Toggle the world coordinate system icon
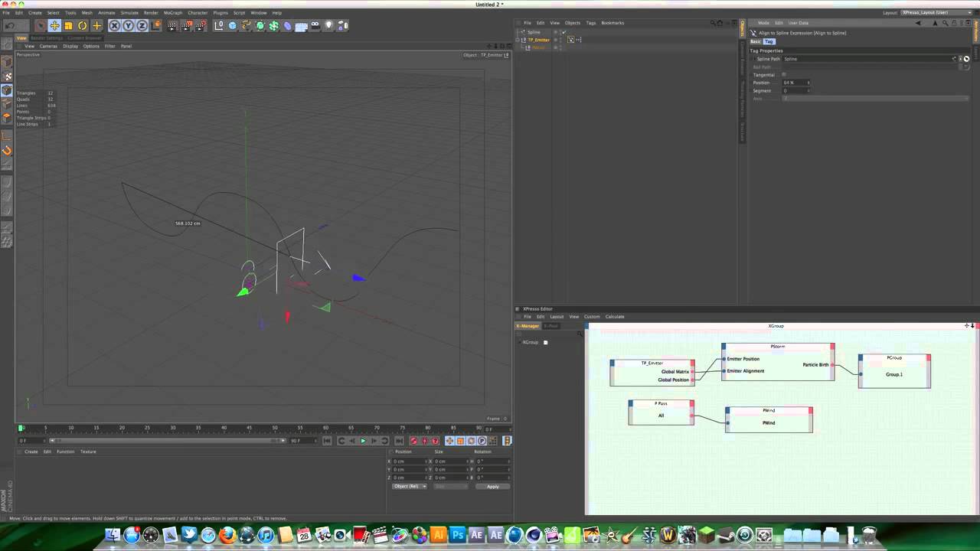The height and width of the screenshot is (551, 980). [157, 25]
